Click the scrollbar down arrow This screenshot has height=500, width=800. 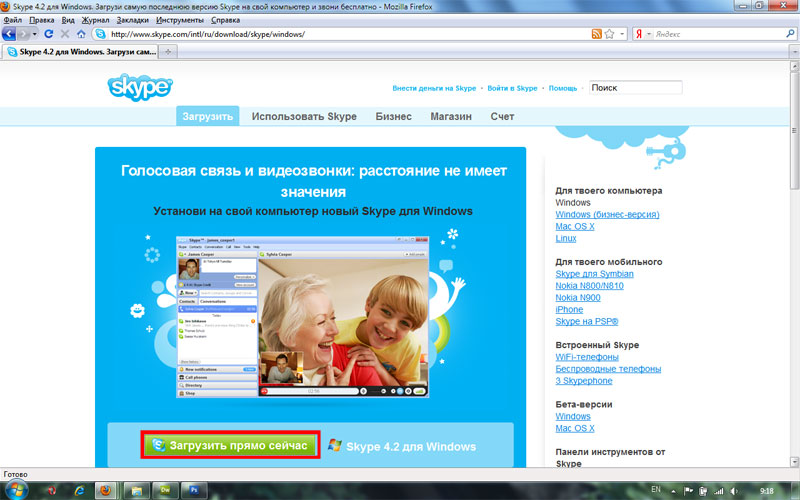[795, 462]
